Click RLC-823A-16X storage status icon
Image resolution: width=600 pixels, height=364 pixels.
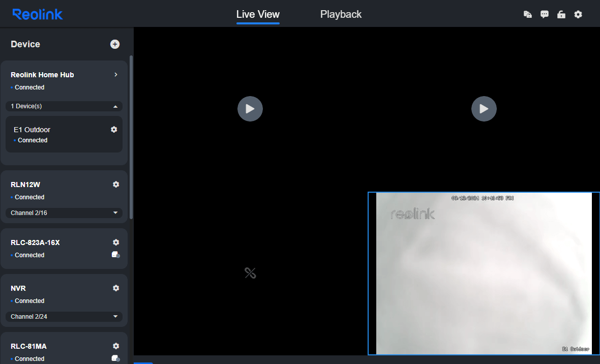point(115,255)
